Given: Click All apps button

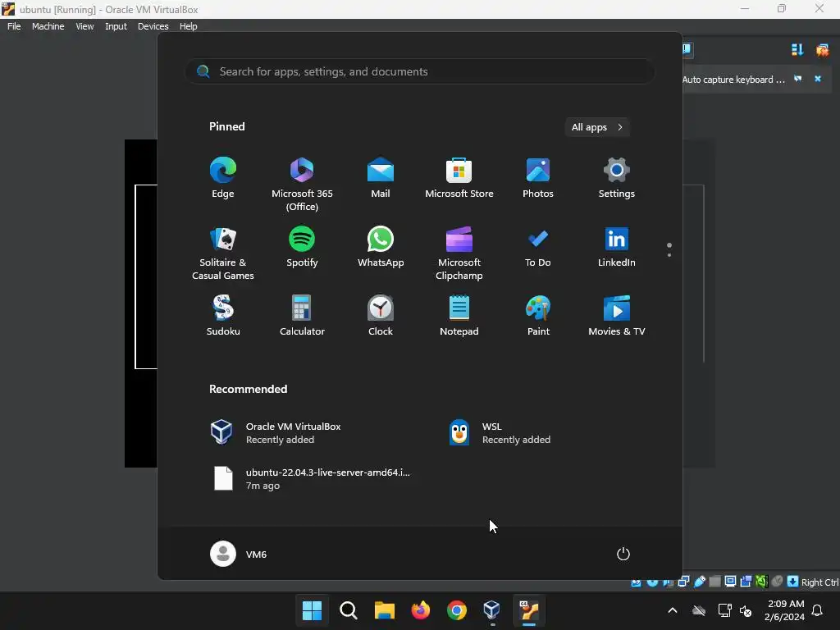Looking at the screenshot, I should 597,127.
